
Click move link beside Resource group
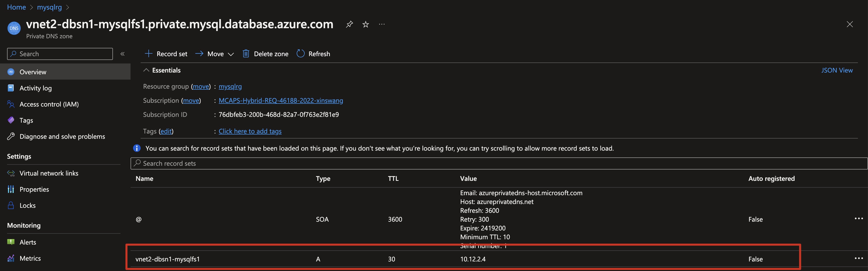tap(201, 87)
